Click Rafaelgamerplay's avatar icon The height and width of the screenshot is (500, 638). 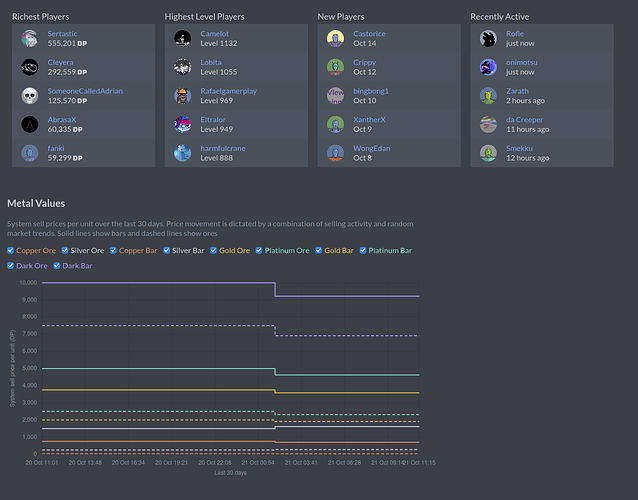[183, 96]
